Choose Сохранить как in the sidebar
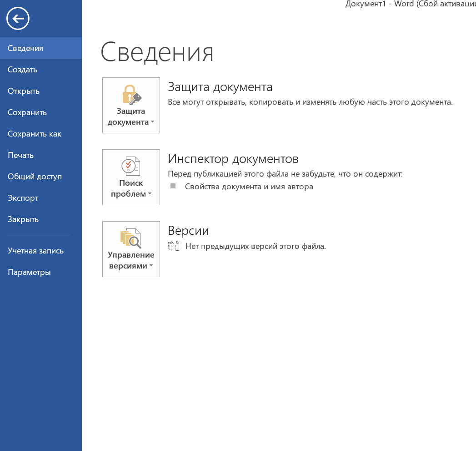 point(40,134)
